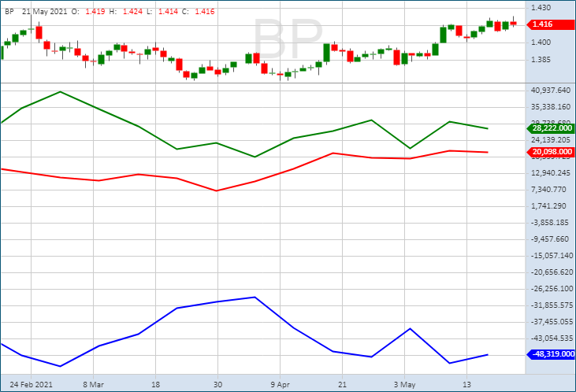
Task: Click the blue line's highest peak point
Action: coord(255,298)
